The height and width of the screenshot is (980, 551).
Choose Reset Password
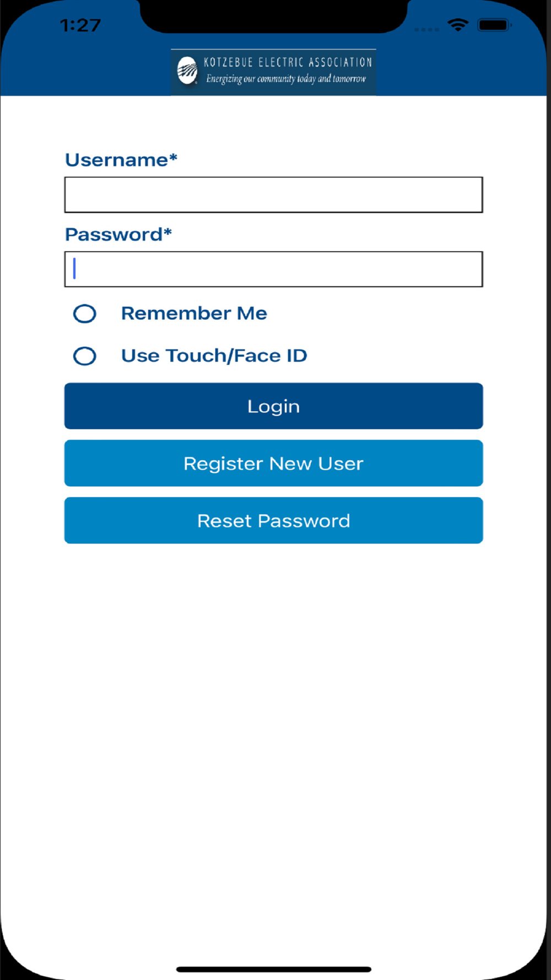coord(274,521)
